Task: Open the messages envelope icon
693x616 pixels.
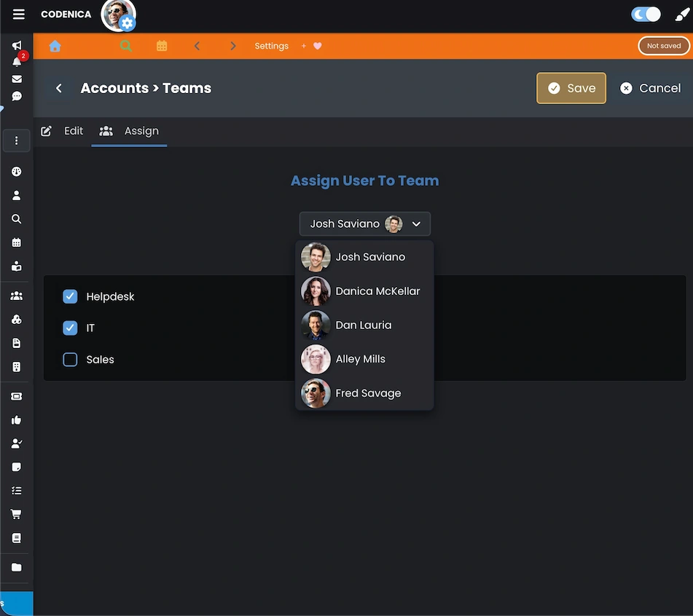Action: point(16,79)
